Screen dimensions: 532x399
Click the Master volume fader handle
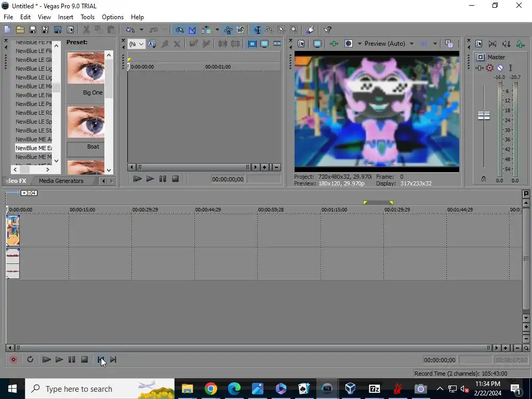[x=484, y=115]
